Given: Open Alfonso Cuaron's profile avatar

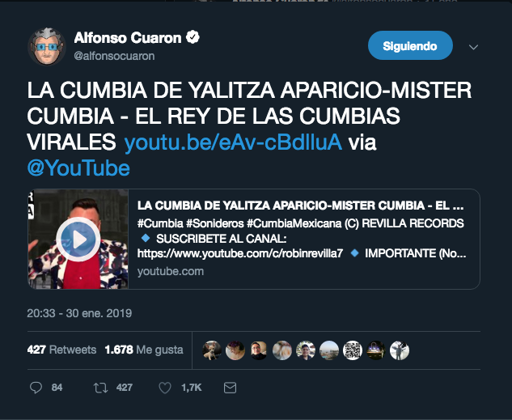Looking at the screenshot, I should point(47,47).
